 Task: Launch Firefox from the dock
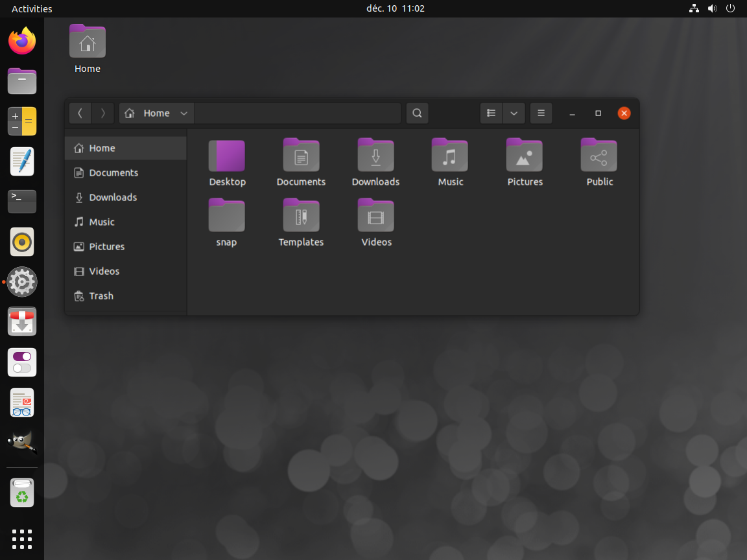tap(22, 41)
